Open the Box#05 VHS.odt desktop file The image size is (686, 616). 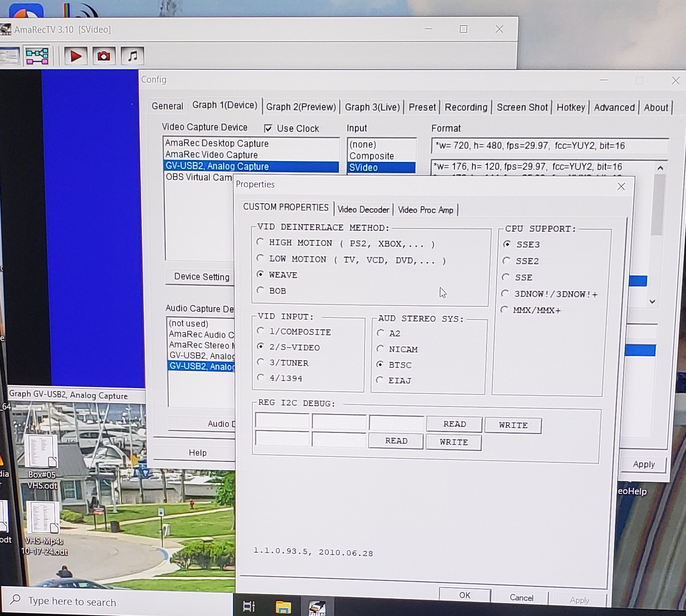tap(42, 463)
